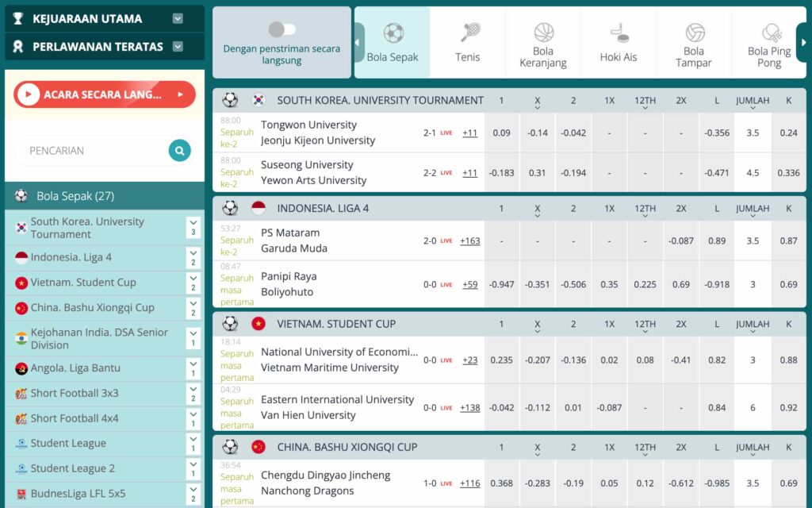Expand South Korea University Tournament sidebar list
The height and width of the screenshot is (508, 812).
click(193, 228)
